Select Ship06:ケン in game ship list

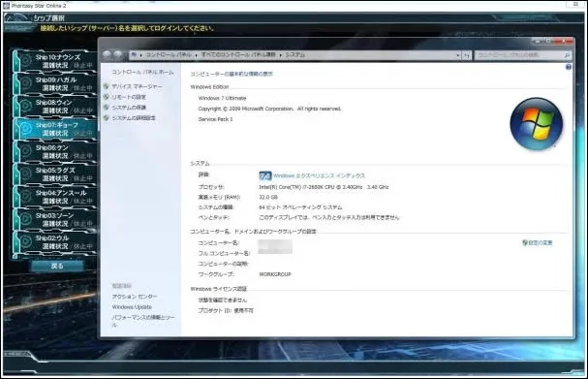[55, 151]
